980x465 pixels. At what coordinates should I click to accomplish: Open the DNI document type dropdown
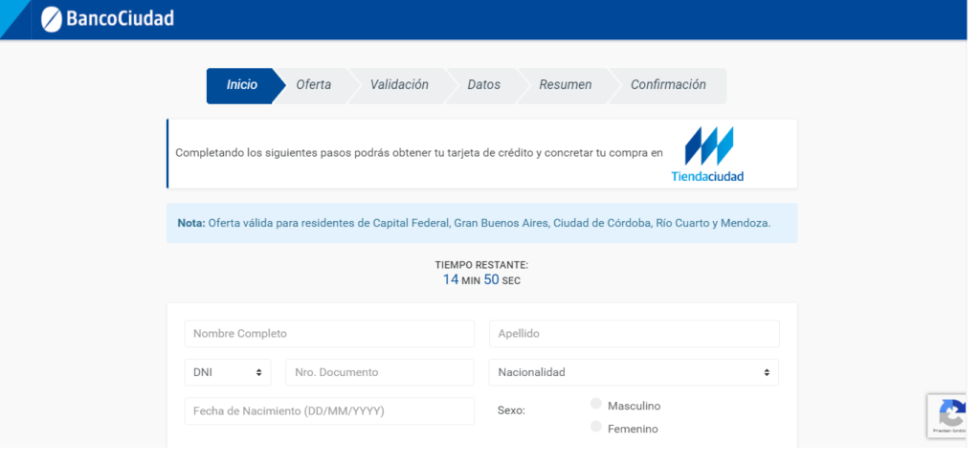(x=228, y=372)
